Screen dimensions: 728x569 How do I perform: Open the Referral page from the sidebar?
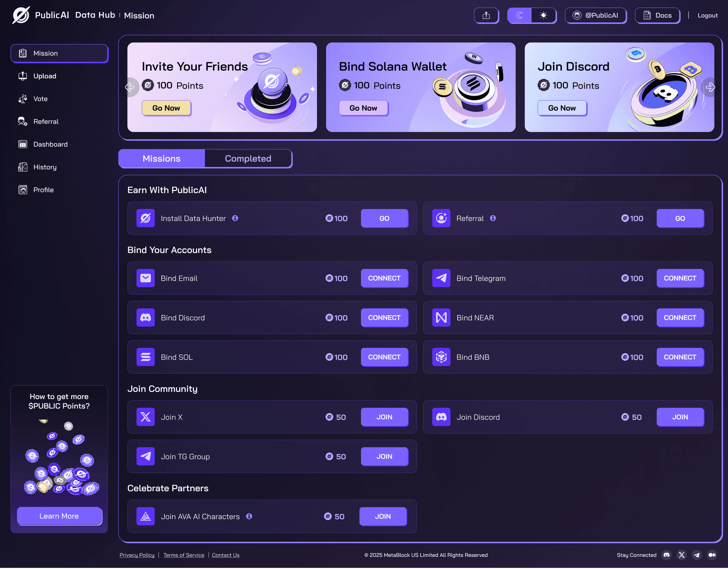point(46,121)
